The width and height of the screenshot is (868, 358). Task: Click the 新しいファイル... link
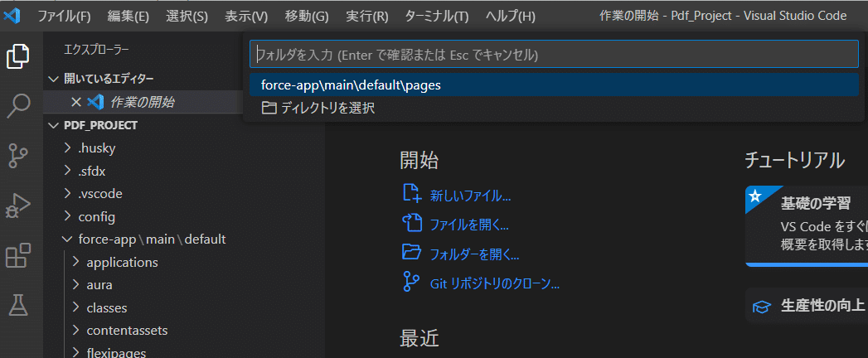click(x=471, y=196)
